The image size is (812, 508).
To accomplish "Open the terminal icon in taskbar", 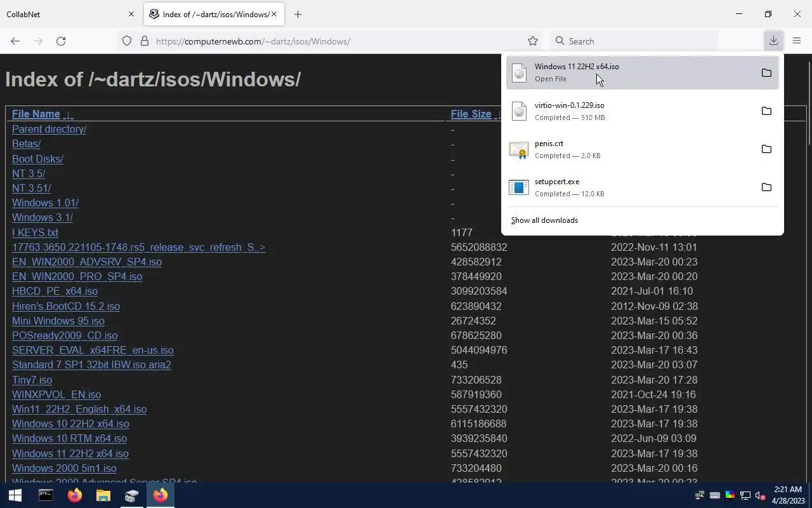I will pyautogui.click(x=46, y=495).
